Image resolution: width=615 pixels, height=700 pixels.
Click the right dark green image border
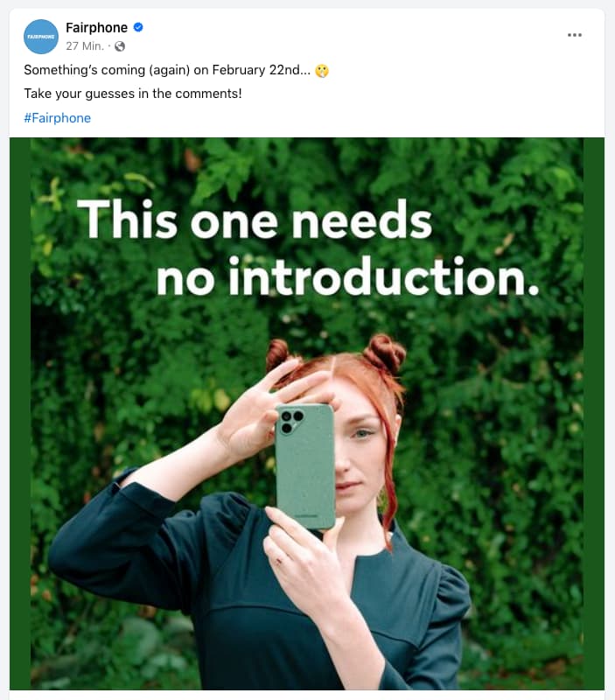tap(594, 413)
